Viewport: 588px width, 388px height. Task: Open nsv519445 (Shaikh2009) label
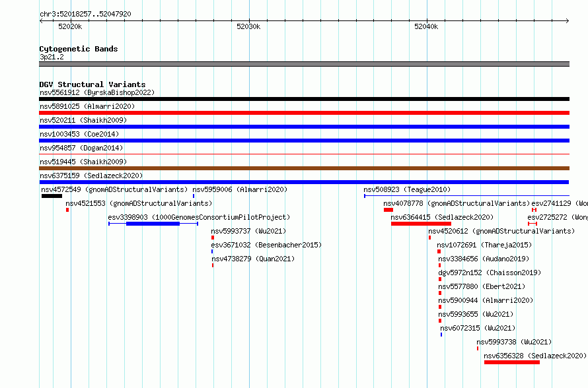pos(83,162)
